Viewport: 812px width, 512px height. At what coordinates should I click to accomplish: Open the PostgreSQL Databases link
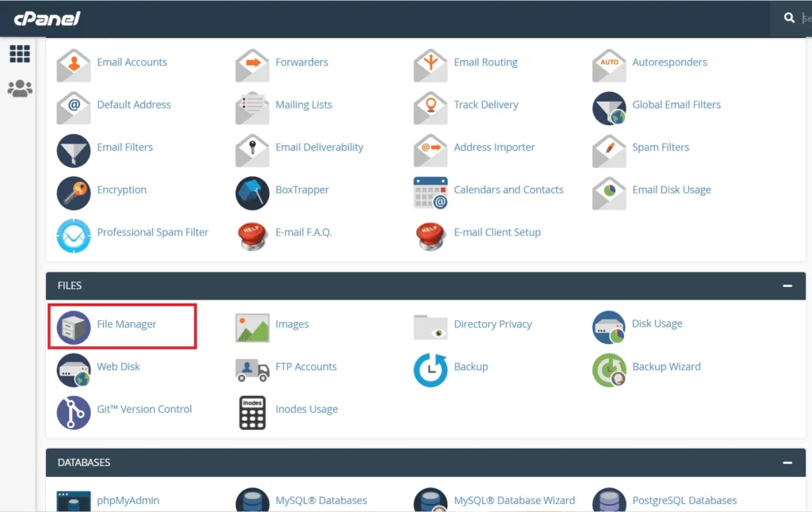pos(684,501)
